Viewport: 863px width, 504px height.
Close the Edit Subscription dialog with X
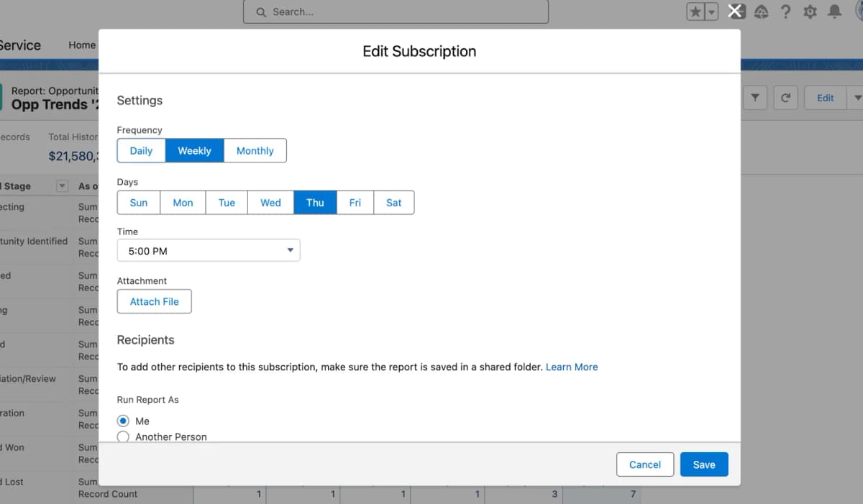(734, 12)
